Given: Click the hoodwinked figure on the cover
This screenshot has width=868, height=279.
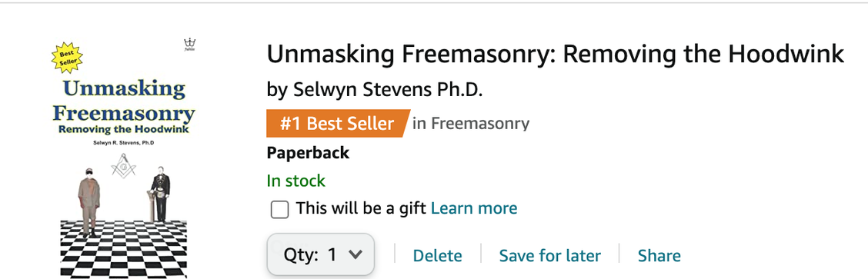Looking at the screenshot, I should pos(88,201).
